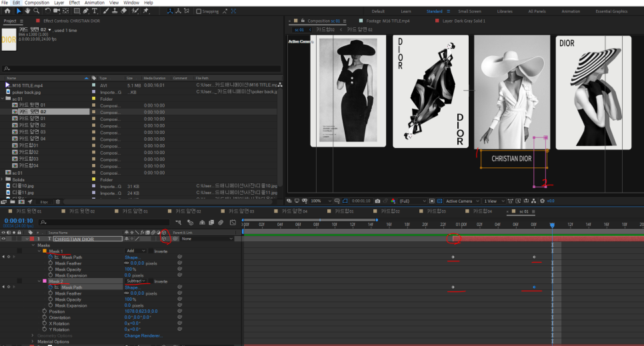The height and width of the screenshot is (346, 644).
Task: Toggle Mask 2 Mask Path stopwatch
Action: point(51,287)
